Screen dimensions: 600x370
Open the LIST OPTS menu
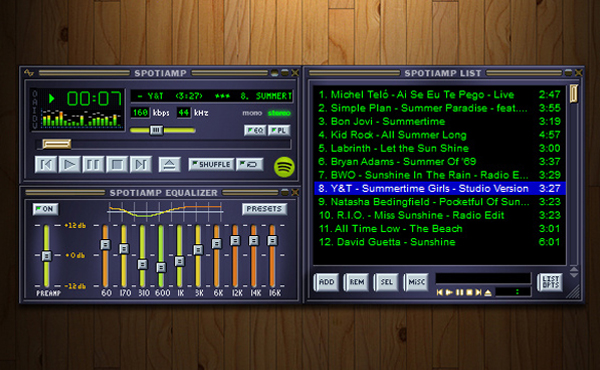pos(550,282)
